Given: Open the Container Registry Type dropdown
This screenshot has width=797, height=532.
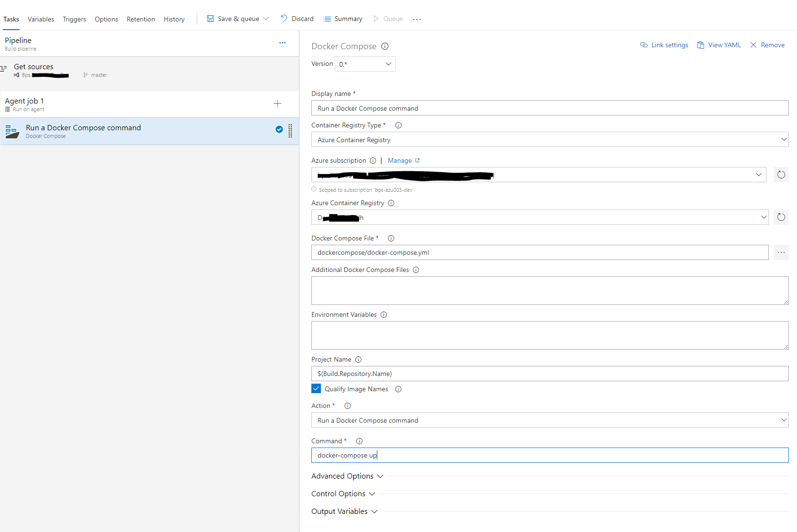Looking at the screenshot, I should [549, 139].
